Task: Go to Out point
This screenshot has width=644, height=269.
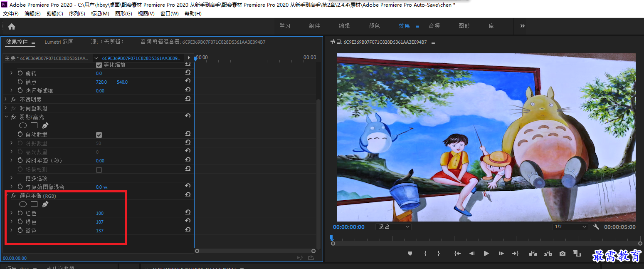Action: coord(515,253)
